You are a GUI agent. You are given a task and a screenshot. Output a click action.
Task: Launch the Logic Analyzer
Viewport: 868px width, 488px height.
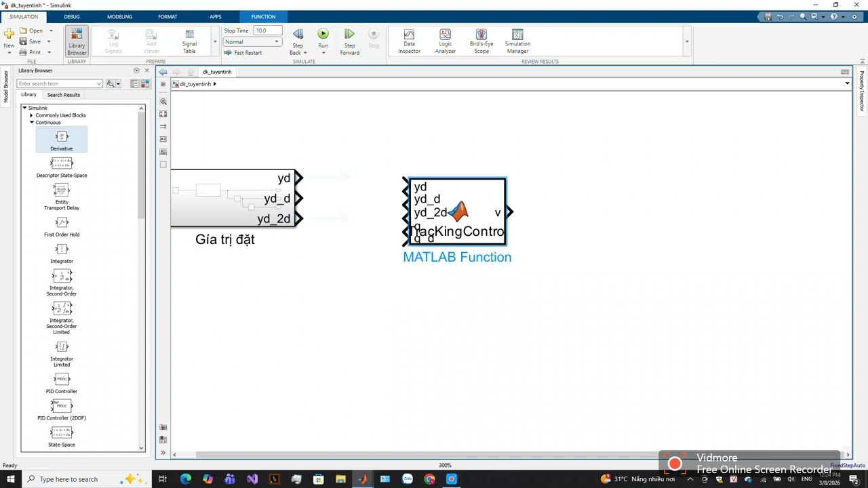click(x=445, y=41)
